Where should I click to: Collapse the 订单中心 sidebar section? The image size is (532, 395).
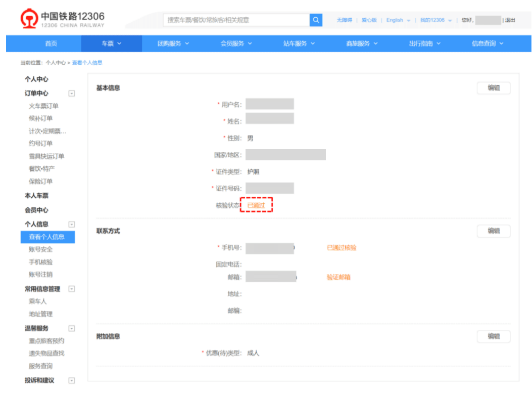[71, 94]
